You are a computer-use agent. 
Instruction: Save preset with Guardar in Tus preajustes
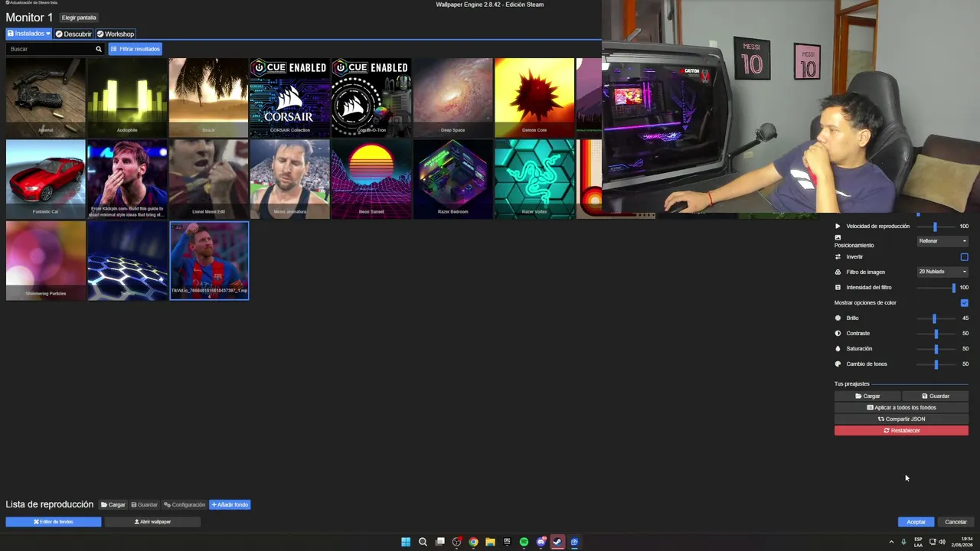point(935,396)
